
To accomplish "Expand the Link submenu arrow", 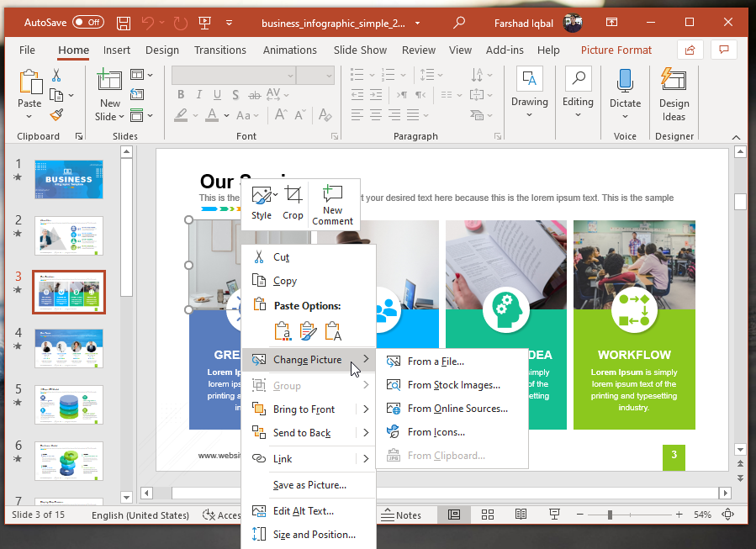I will 366,459.
